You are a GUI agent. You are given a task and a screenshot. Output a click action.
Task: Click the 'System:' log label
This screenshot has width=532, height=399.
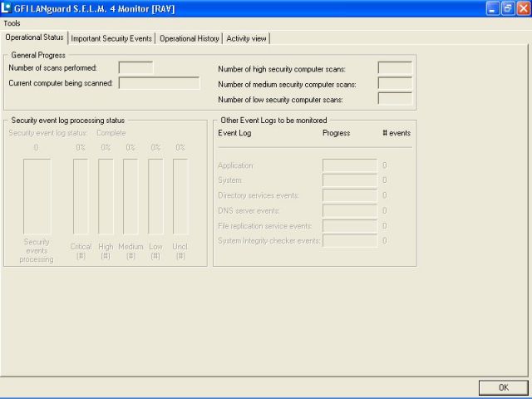click(230, 180)
